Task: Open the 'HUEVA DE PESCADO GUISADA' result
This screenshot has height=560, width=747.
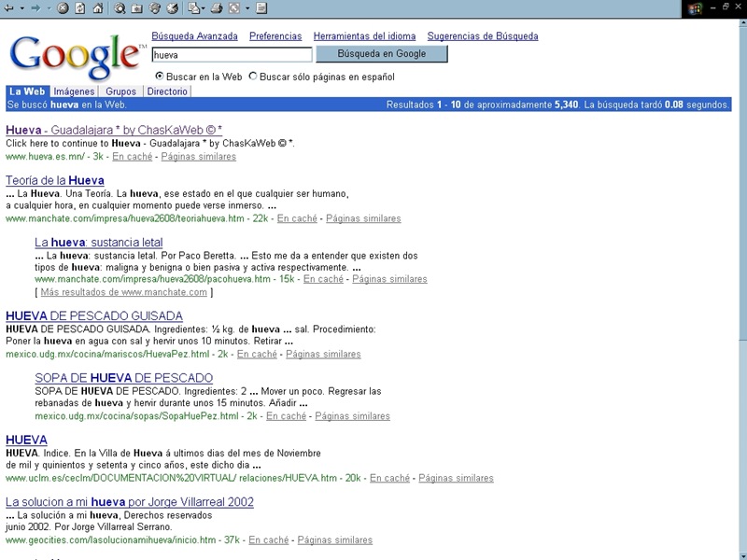Action: tap(94, 315)
